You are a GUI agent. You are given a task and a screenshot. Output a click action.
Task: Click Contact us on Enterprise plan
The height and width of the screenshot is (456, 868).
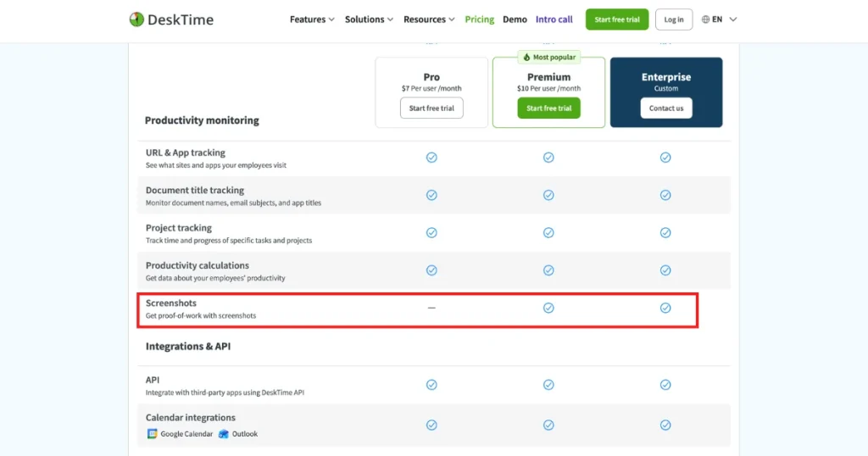(666, 108)
